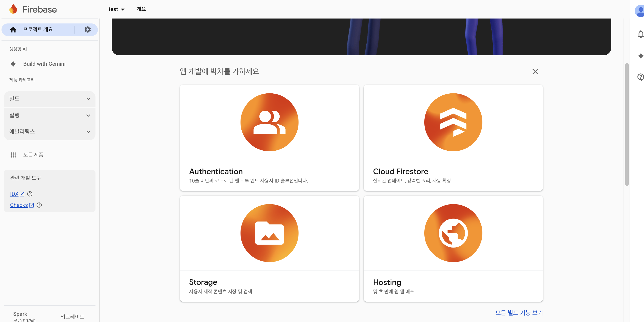The image size is (644, 322).
Task: Open the test project dropdown
Action: point(116,9)
